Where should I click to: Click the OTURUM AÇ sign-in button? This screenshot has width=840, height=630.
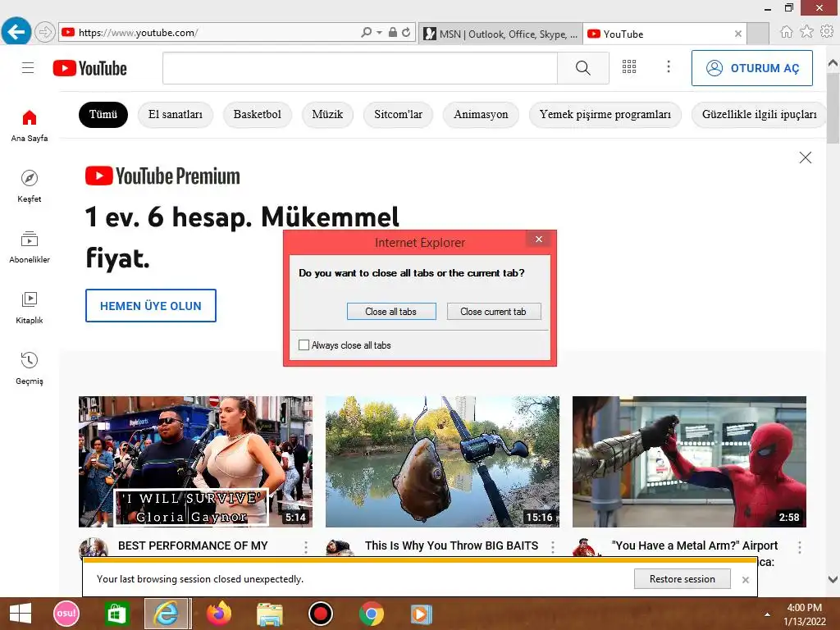click(x=752, y=68)
